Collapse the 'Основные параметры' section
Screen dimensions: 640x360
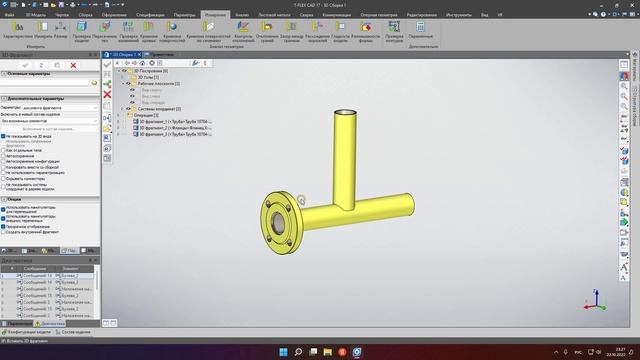click(4, 74)
